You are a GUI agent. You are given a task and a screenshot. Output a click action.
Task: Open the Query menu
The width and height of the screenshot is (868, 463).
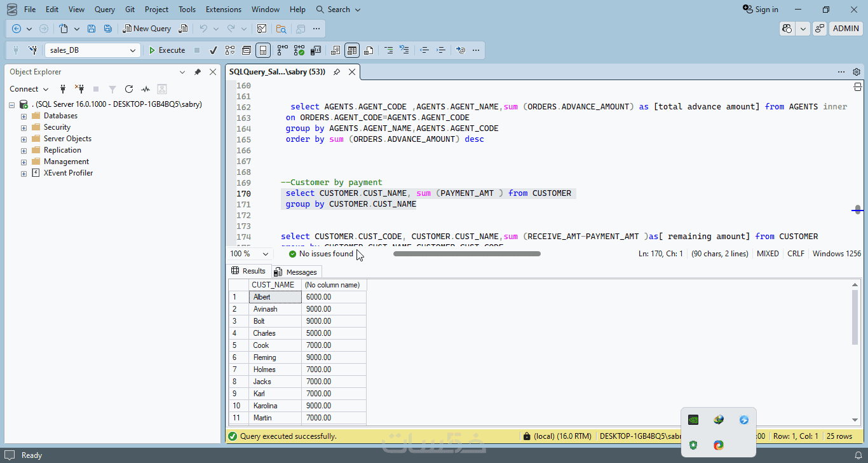[x=104, y=10]
